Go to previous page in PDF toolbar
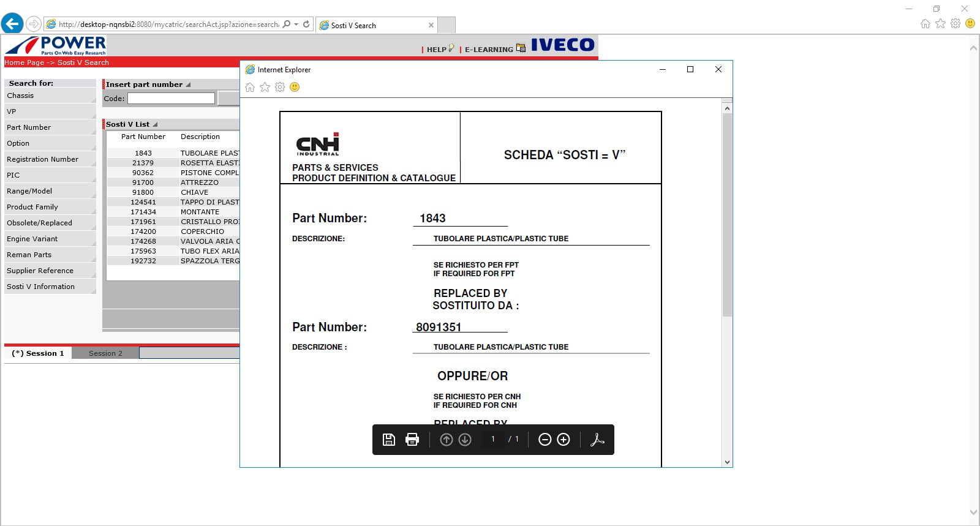The width and height of the screenshot is (980, 526). (x=447, y=440)
